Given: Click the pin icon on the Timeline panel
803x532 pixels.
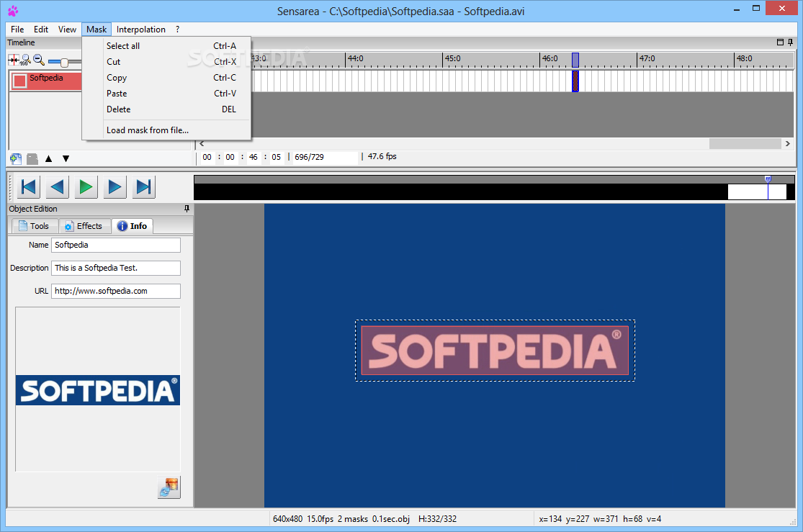Looking at the screenshot, I should click(x=791, y=42).
